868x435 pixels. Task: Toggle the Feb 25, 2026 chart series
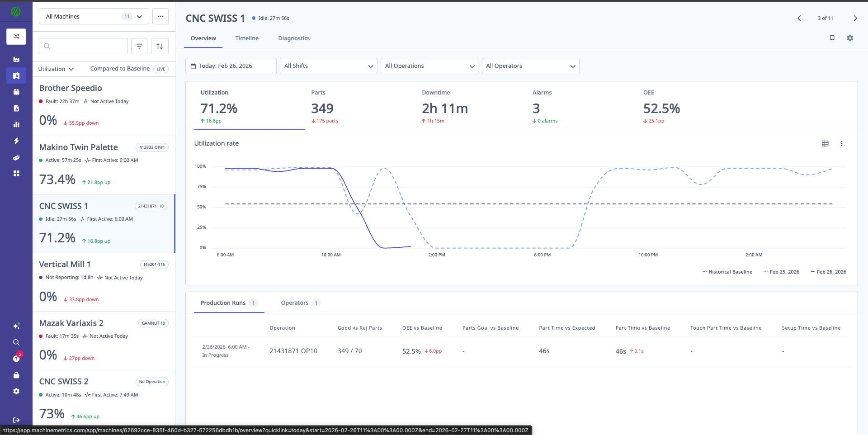click(781, 272)
